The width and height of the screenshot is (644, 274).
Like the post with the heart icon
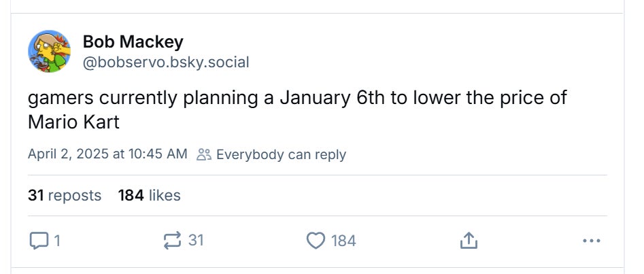tap(316, 240)
